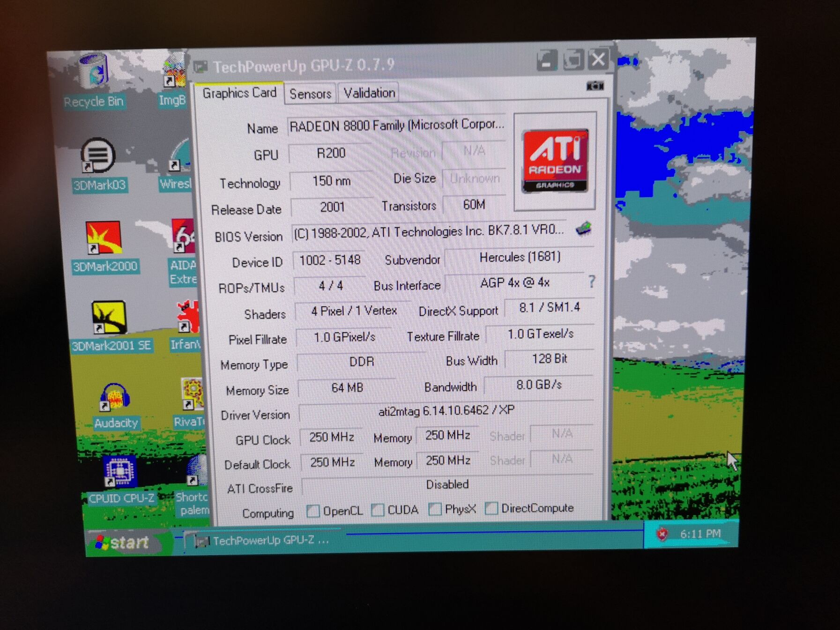Click the BIOS save chip icon

pyautogui.click(x=583, y=229)
